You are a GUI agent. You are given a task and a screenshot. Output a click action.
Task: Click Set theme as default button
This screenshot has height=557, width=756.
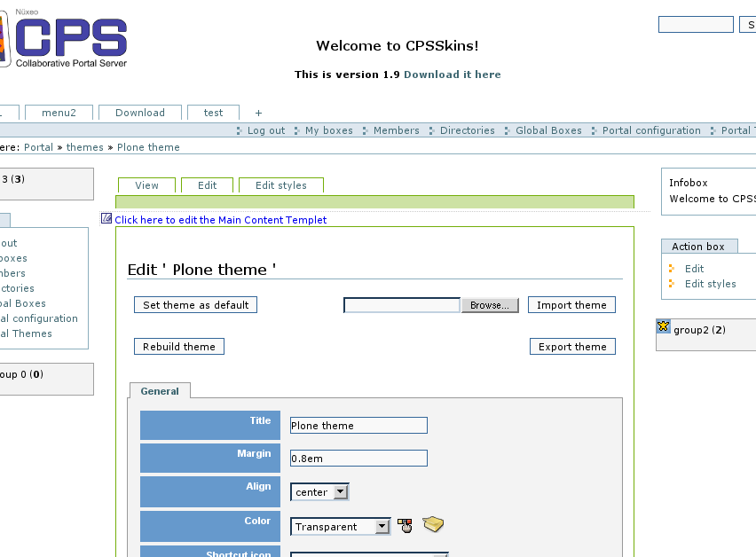[196, 304]
